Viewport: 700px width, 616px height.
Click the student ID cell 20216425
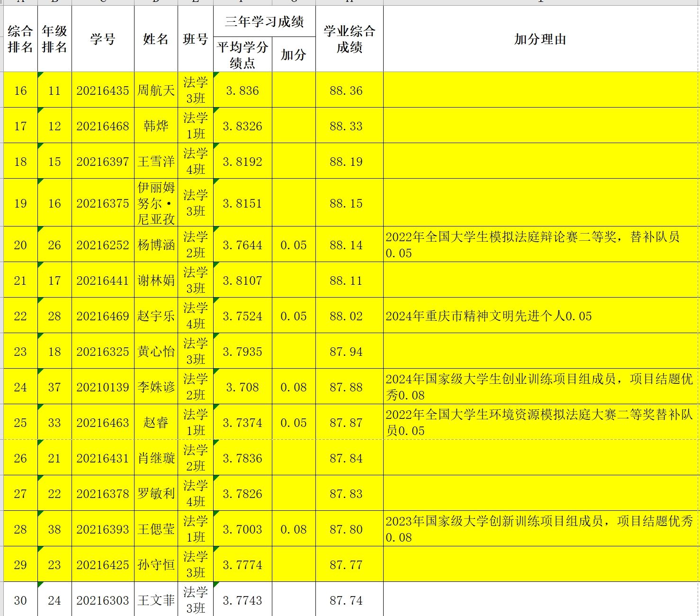tap(103, 564)
